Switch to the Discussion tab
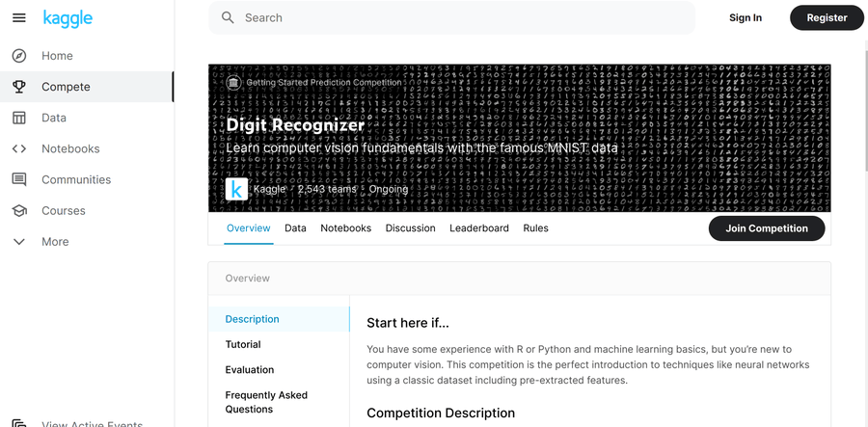Image resolution: width=868 pixels, height=427 pixels. [x=410, y=228]
